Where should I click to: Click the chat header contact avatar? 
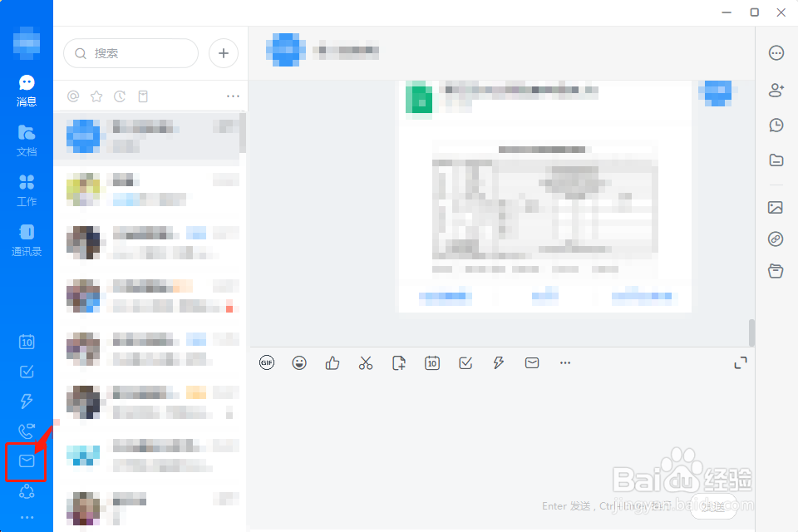click(x=285, y=50)
